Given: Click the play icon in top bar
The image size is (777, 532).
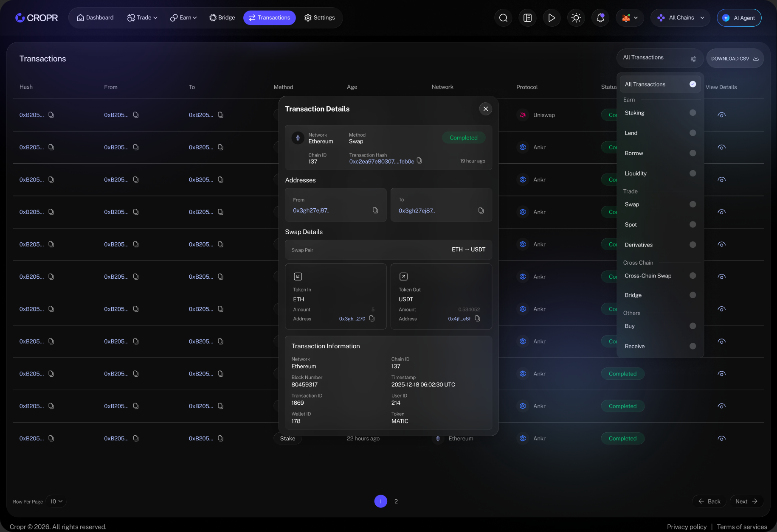Looking at the screenshot, I should pyautogui.click(x=552, y=18).
